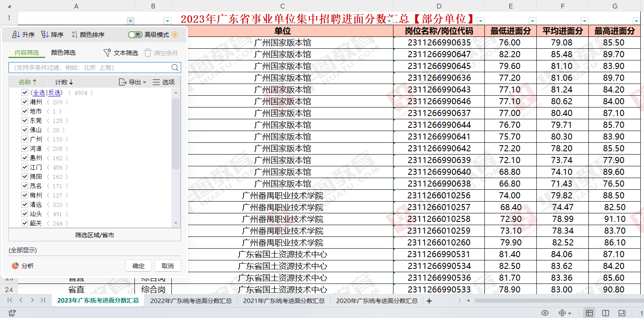Open 导出 export dropdown
This screenshot has height=318, width=644.
pyautogui.click(x=132, y=82)
